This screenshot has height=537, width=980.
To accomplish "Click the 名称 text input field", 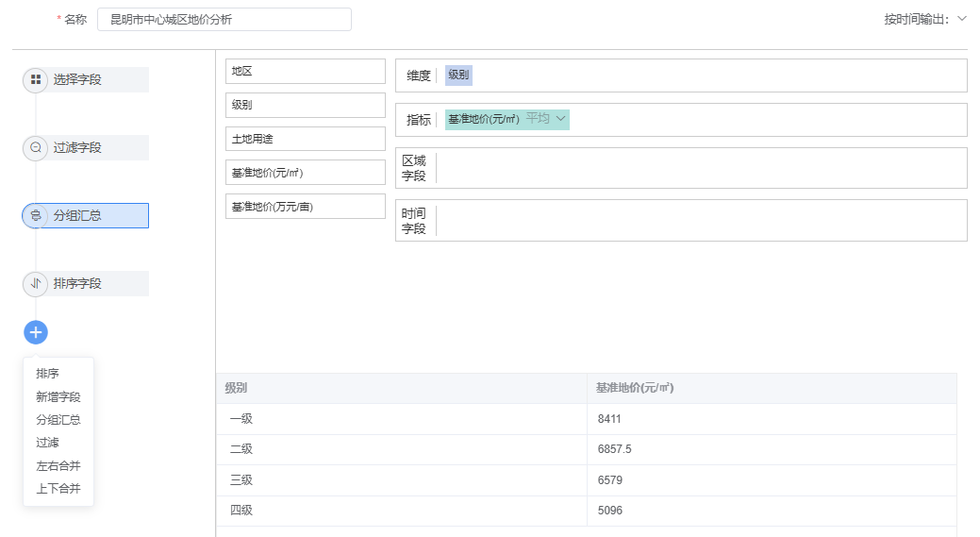I will point(224,20).
